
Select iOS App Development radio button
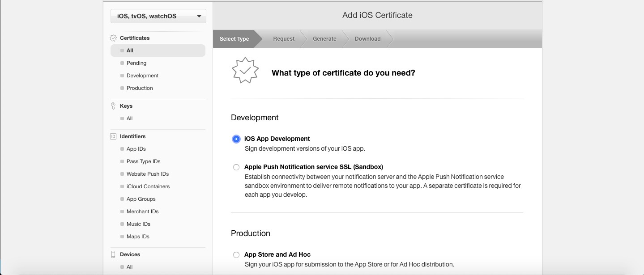click(x=236, y=139)
